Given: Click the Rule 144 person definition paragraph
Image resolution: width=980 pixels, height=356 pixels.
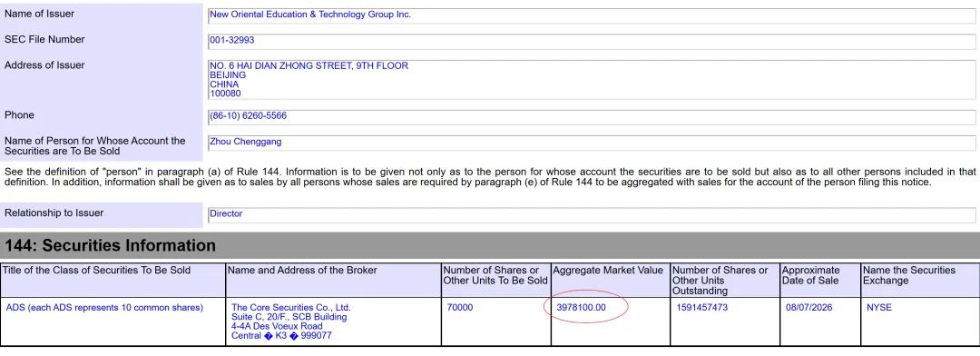Looking at the screenshot, I should click(490, 176).
